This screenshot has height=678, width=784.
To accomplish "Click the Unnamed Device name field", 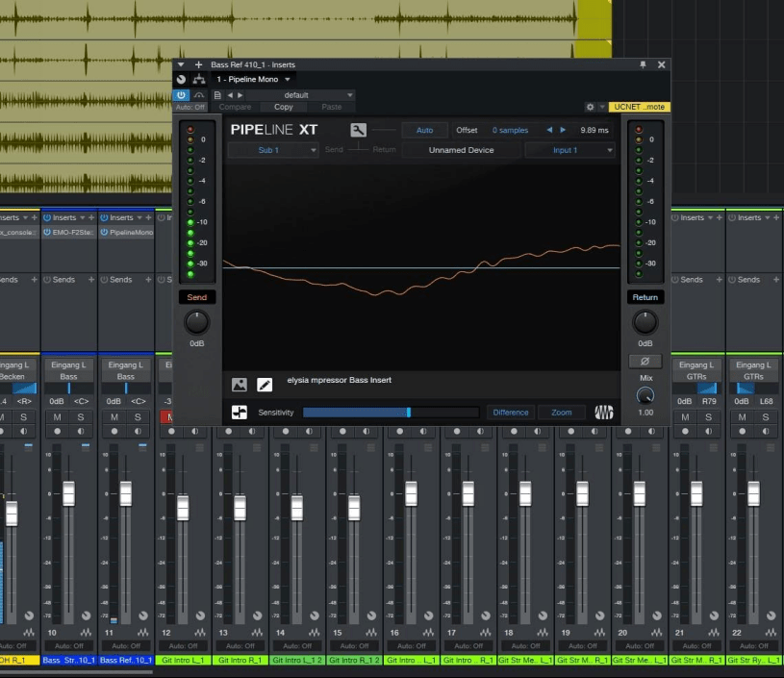I will [x=461, y=150].
